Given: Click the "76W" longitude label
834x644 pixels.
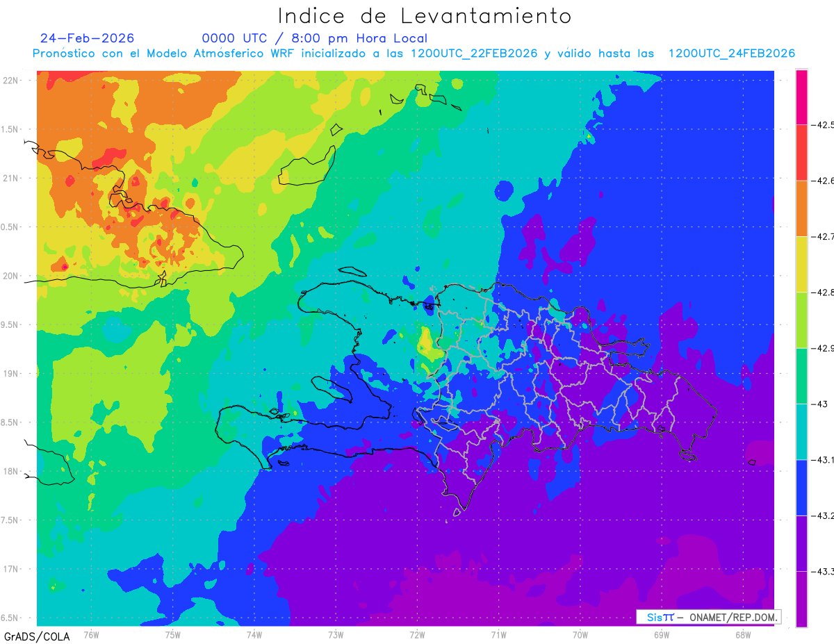Looking at the screenshot, I should click(91, 635).
